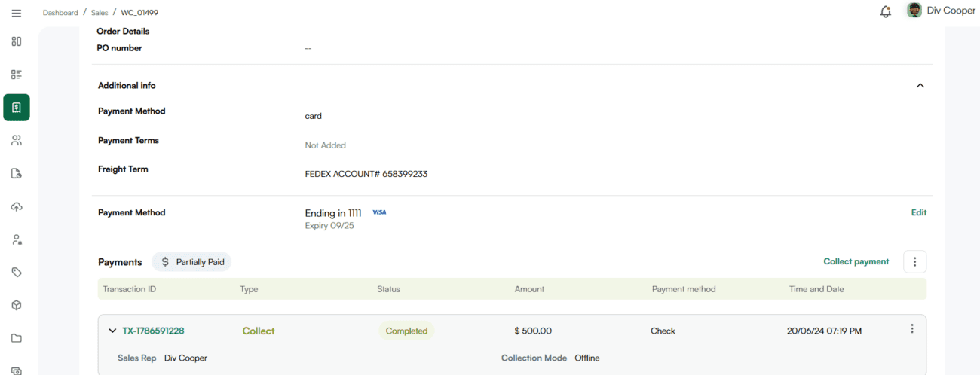The image size is (980, 375).
Task: Open the hamburger menu
Action: [17, 13]
